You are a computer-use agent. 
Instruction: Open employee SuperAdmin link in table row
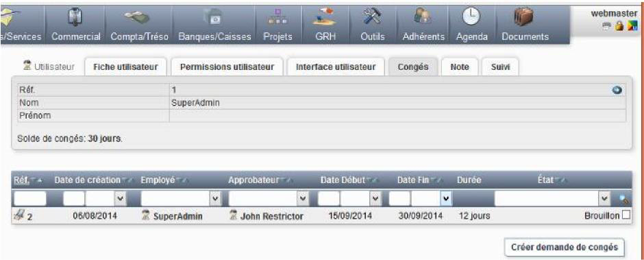click(177, 215)
